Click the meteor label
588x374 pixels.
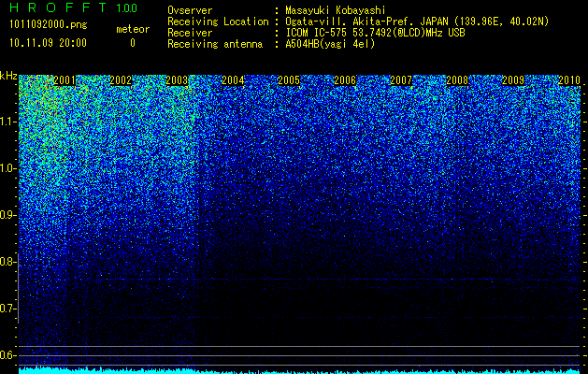133,29
